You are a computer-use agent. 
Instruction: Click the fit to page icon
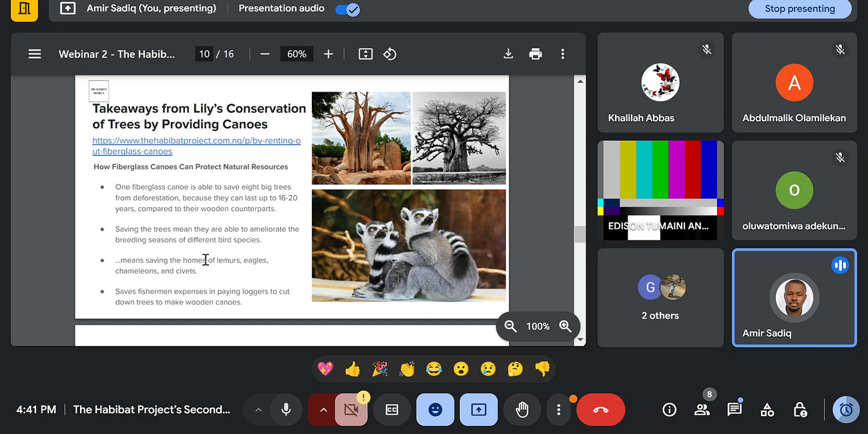[x=365, y=54]
